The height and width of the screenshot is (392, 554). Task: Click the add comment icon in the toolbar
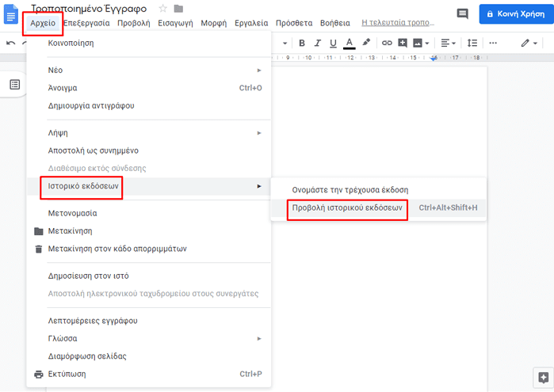point(403,43)
